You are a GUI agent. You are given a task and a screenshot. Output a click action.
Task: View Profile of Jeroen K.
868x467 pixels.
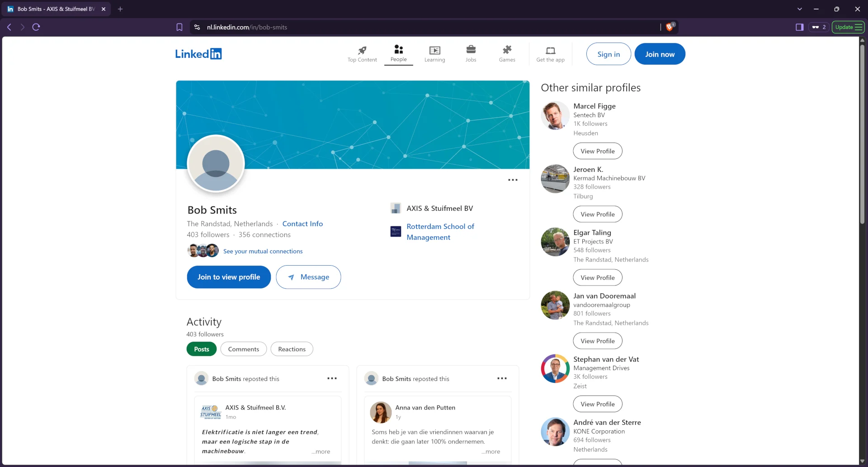point(598,214)
